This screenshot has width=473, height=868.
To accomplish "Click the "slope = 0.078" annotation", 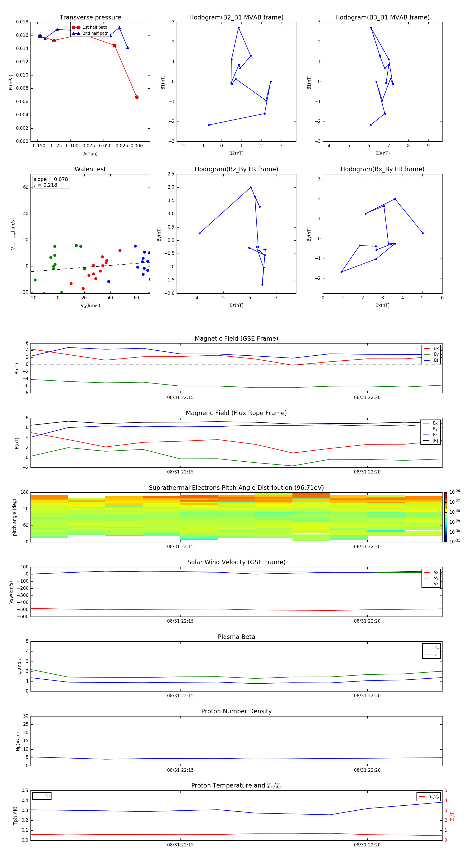I will [51, 179].
